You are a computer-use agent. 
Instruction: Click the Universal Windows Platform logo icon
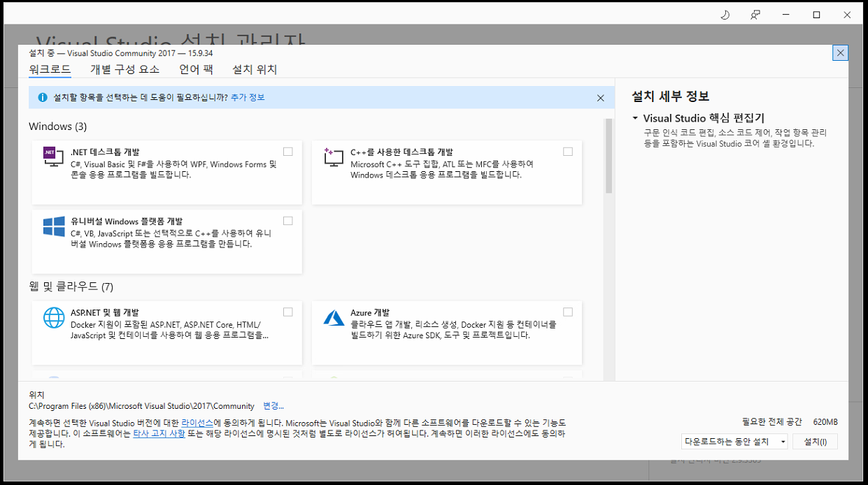(x=54, y=226)
